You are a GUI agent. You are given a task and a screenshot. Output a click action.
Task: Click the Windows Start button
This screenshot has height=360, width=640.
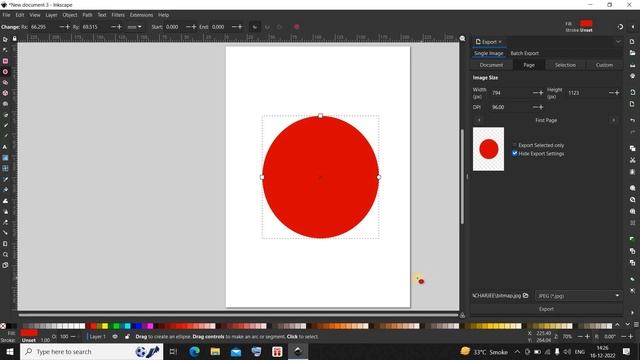pos(10,351)
